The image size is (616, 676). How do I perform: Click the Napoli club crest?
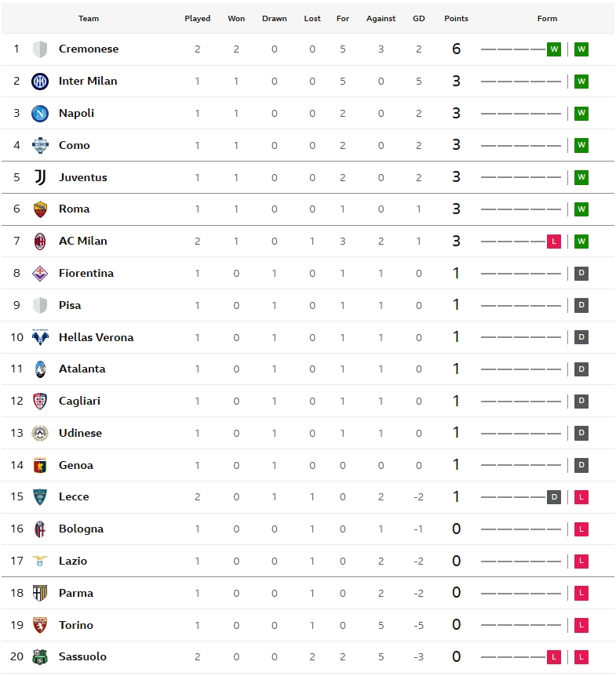click(x=40, y=114)
